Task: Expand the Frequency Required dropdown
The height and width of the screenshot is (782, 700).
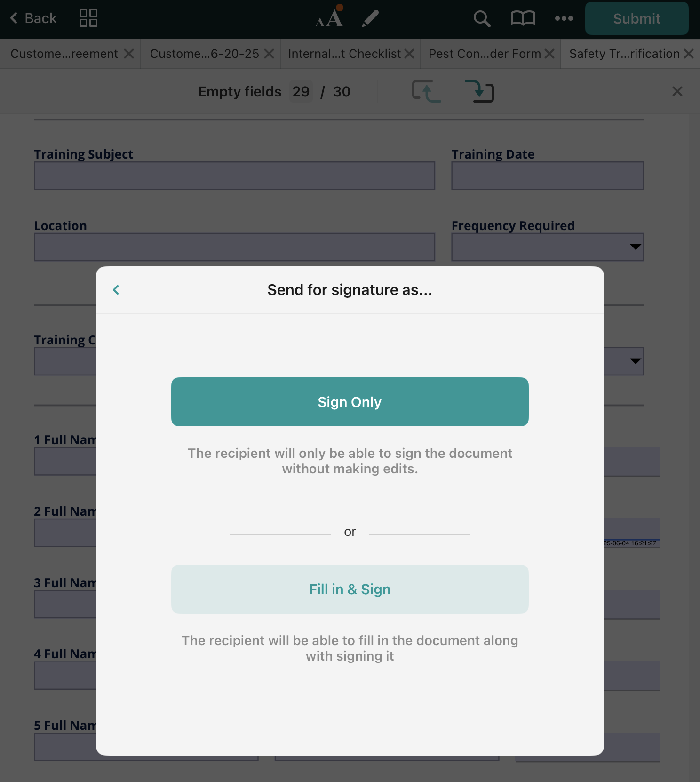Action: (x=636, y=247)
